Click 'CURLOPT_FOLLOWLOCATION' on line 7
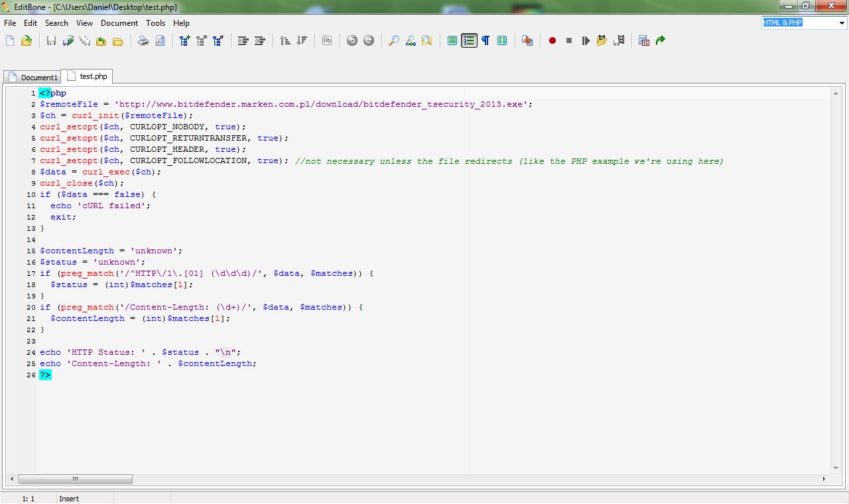The image size is (849, 504). click(x=188, y=160)
